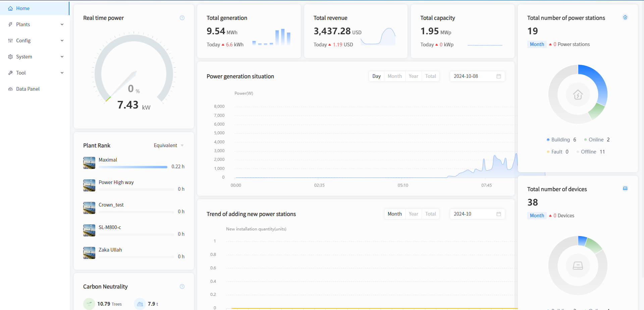The image size is (644, 310).
Task: Switch power generation view to Year
Action: (413, 76)
